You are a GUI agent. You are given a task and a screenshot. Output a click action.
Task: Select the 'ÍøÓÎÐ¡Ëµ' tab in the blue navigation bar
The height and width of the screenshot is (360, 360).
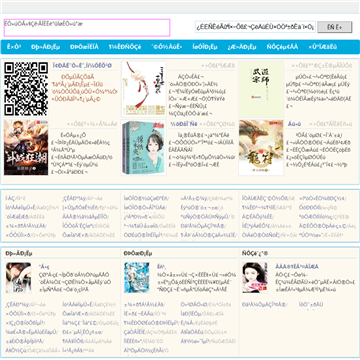[205, 47]
